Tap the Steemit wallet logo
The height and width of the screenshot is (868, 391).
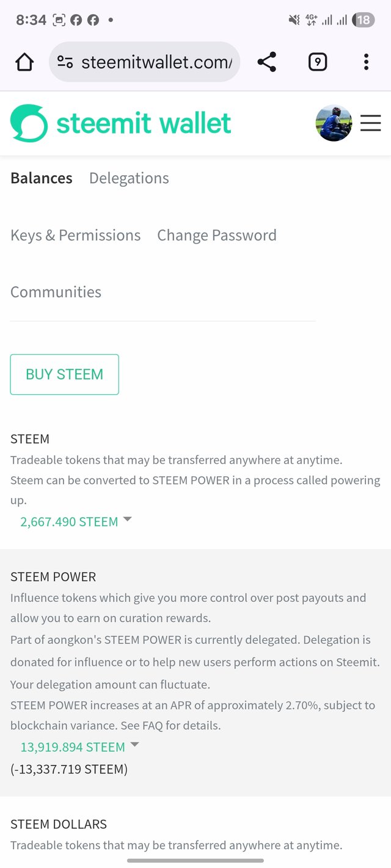coord(121,123)
